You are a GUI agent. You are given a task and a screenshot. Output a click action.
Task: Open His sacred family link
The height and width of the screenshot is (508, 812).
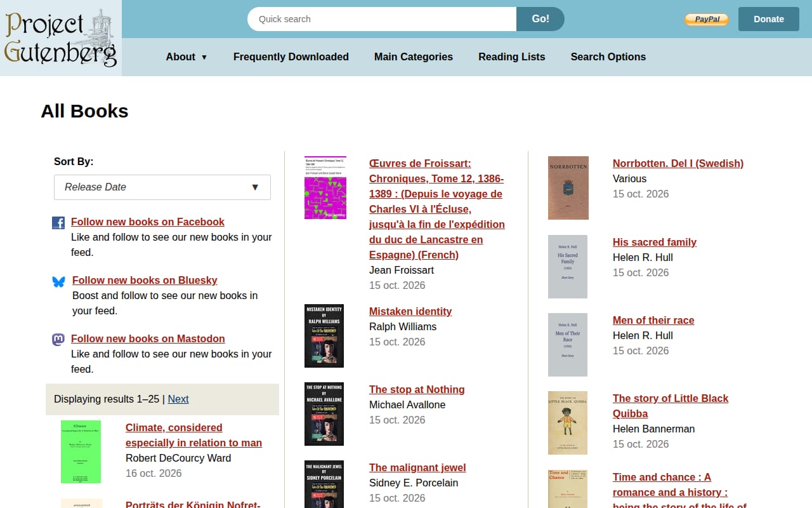655,243
